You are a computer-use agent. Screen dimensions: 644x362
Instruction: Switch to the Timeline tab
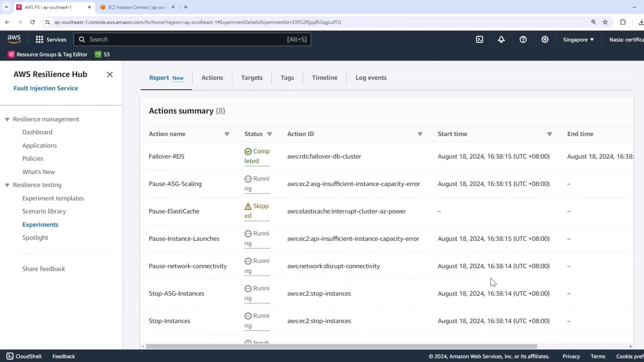coord(325,78)
